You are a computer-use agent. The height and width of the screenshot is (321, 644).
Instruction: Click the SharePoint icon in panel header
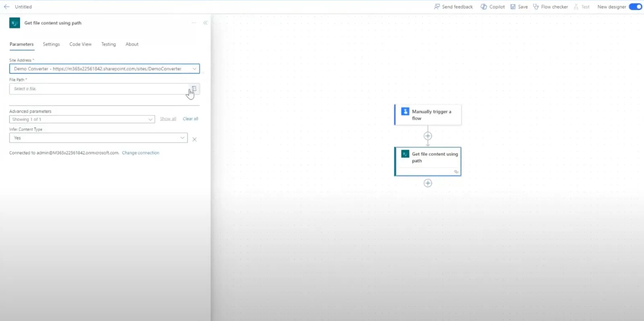click(x=14, y=23)
